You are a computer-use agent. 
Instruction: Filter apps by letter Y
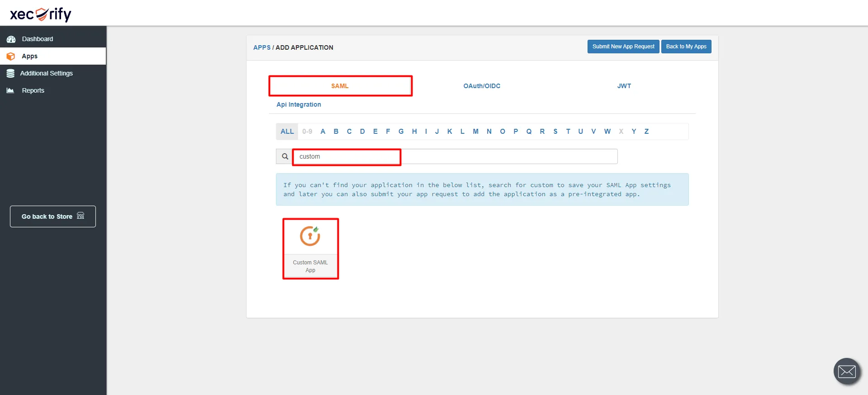pos(634,132)
